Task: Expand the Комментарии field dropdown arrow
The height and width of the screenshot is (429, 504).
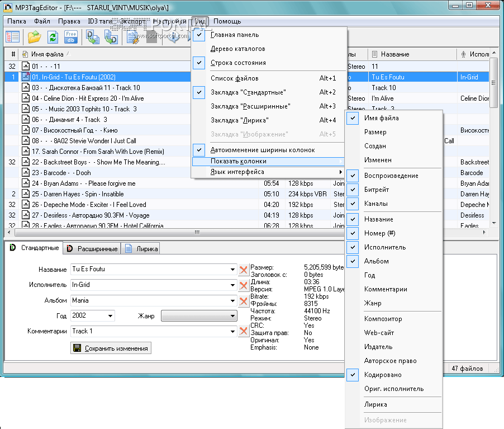Action: [232, 331]
